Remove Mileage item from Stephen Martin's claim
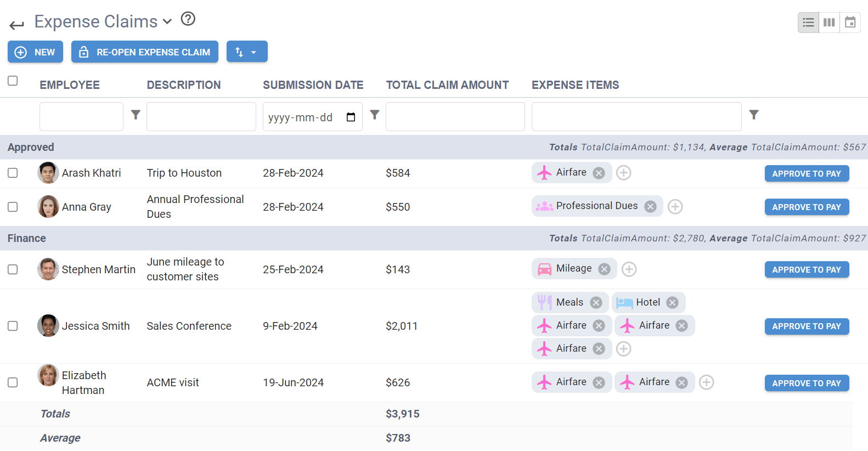 [604, 269]
